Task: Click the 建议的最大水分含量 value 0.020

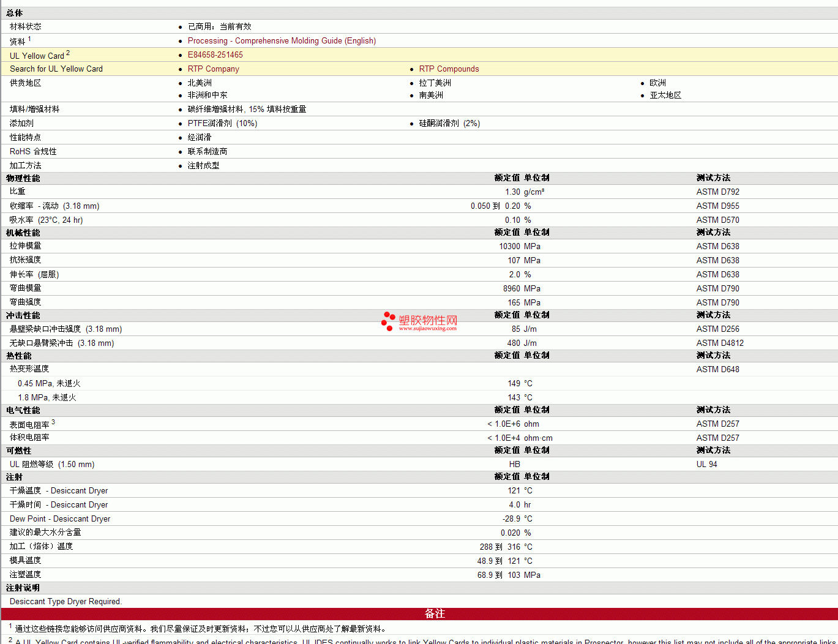Action: (511, 533)
